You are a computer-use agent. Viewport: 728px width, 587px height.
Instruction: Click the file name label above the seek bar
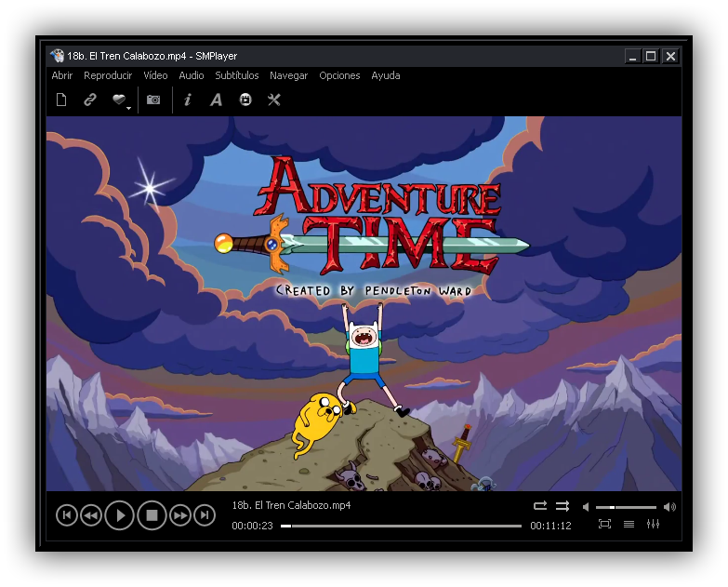292,505
